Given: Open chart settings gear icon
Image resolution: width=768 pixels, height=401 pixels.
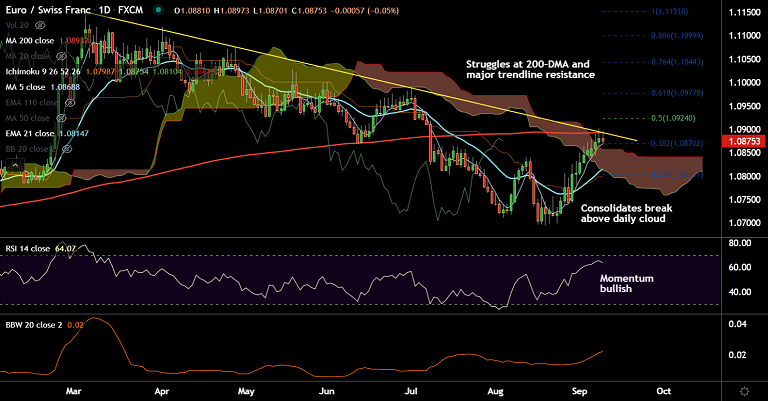Looking at the screenshot, I should [x=744, y=391].
